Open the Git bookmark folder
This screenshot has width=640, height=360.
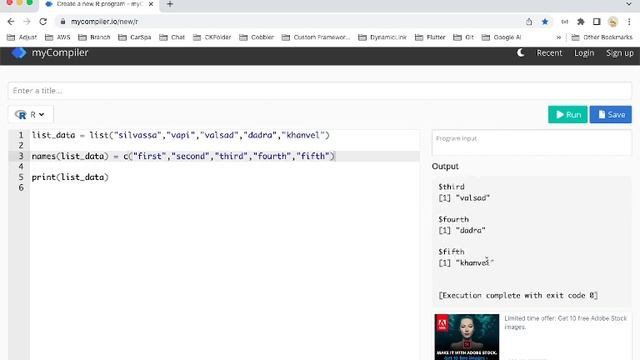click(464, 37)
